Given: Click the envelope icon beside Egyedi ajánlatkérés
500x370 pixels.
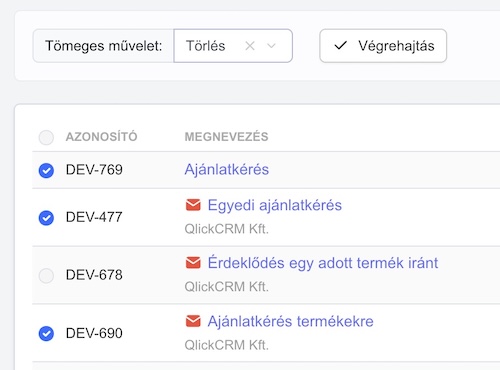Looking at the screenshot, I should point(193,205).
